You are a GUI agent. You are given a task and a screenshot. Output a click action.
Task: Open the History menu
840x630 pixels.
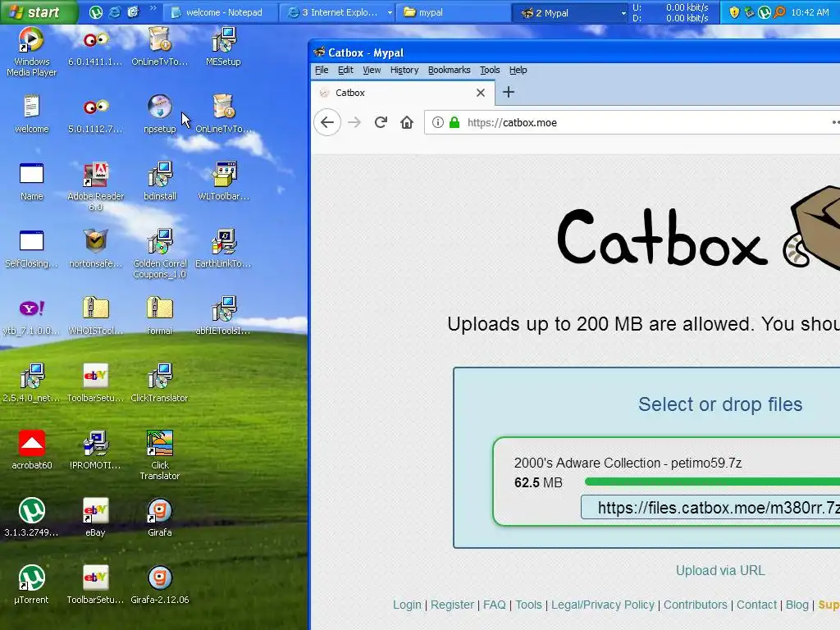coord(404,70)
